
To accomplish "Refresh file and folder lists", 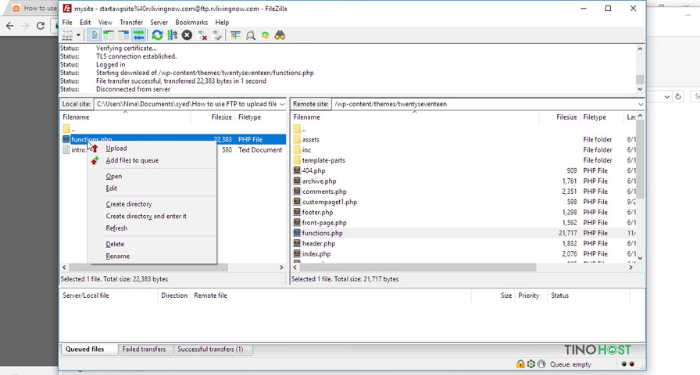I will click(x=157, y=35).
